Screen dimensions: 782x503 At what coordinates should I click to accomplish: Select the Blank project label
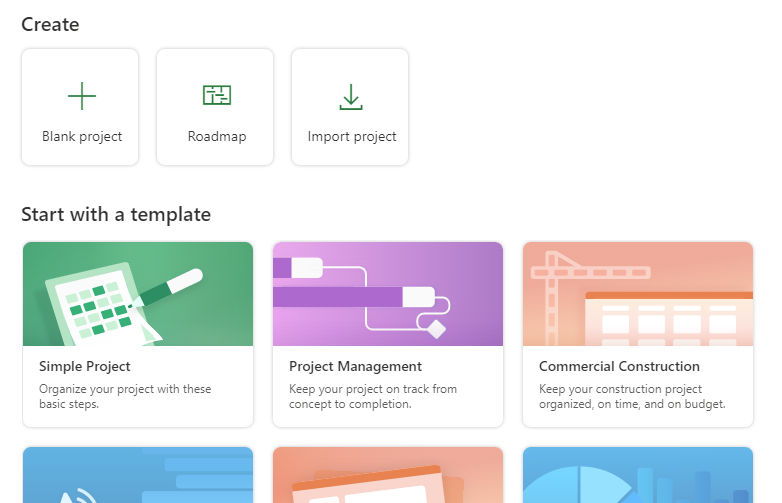point(82,137)
